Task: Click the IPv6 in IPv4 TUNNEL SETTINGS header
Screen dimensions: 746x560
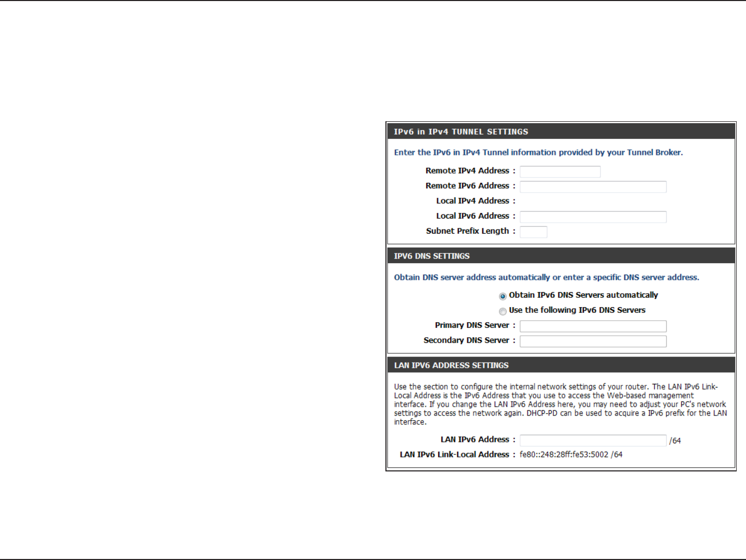Action: (561, 132)
